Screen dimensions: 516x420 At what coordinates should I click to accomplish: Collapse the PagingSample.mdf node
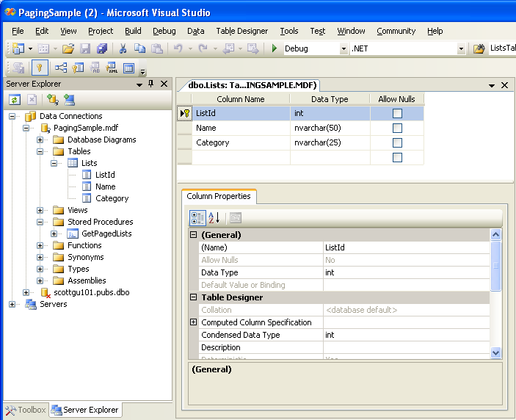tap(26, 128)
